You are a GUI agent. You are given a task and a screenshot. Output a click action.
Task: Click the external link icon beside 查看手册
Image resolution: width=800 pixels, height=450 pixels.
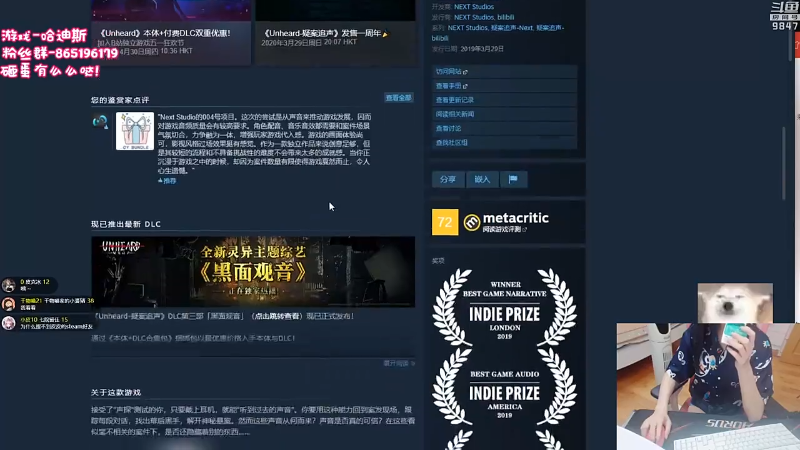point(465,86)
